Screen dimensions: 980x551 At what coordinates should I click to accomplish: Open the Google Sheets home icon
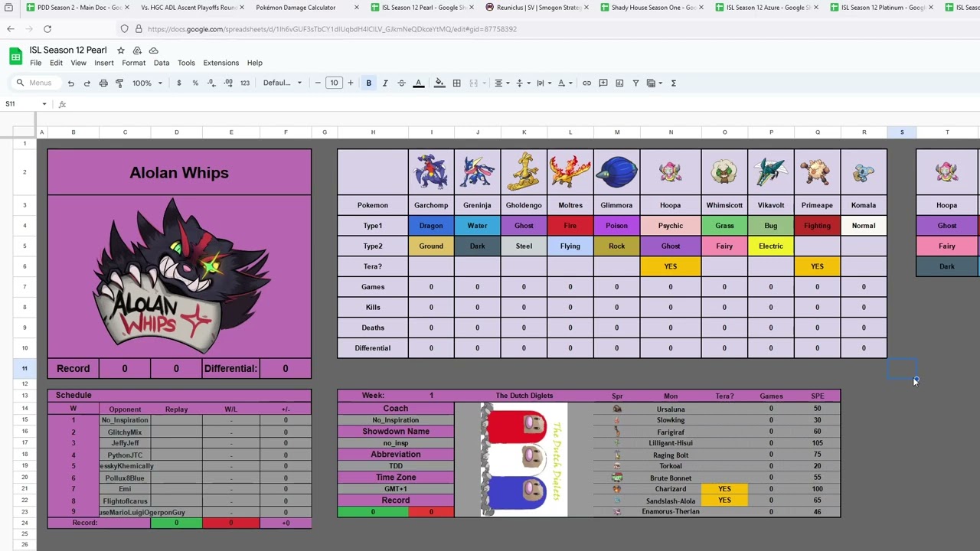pos(15,56)
